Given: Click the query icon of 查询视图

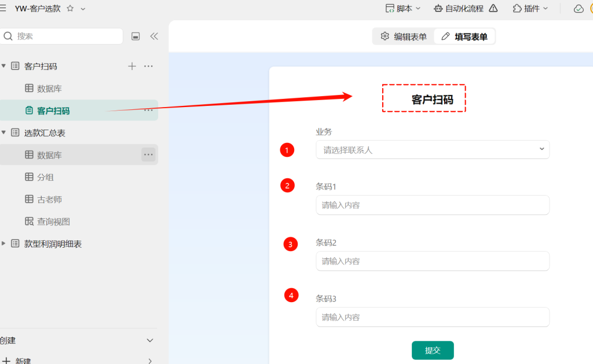Looking at the screenshot, I should (29, 221).
